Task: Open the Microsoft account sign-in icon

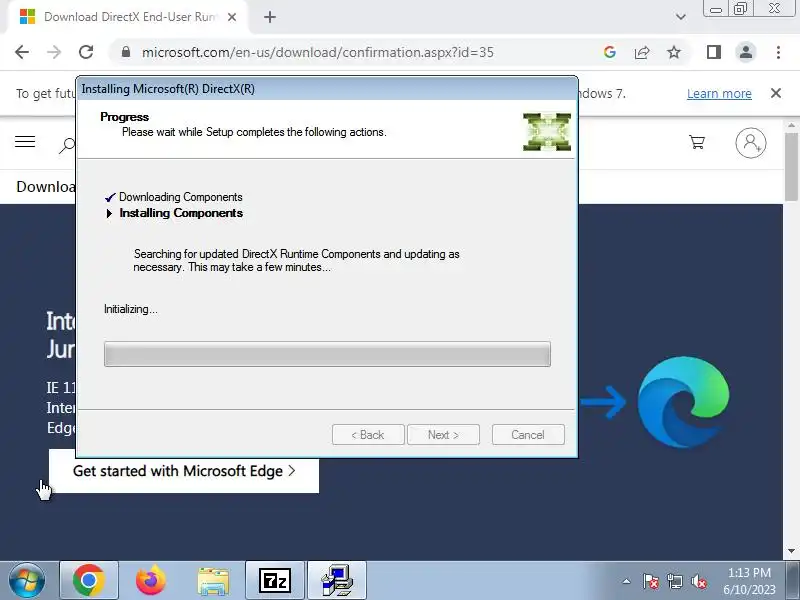Action: pos(751,143)
